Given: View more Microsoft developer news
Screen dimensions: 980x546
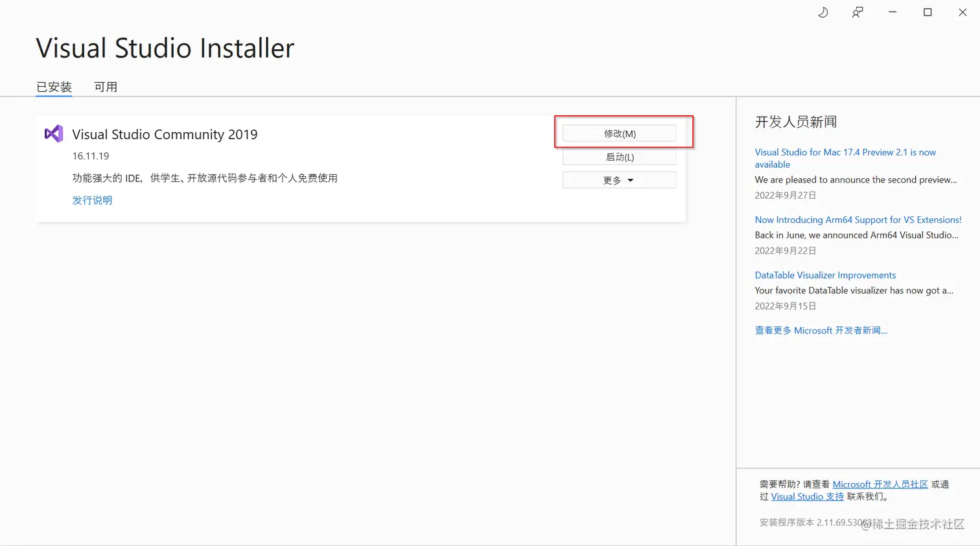Looking at the screenshot, I should pos(821,330).
